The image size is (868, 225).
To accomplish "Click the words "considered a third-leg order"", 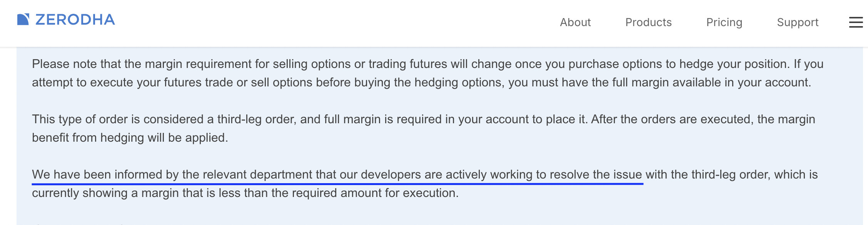I will [219, 119].
